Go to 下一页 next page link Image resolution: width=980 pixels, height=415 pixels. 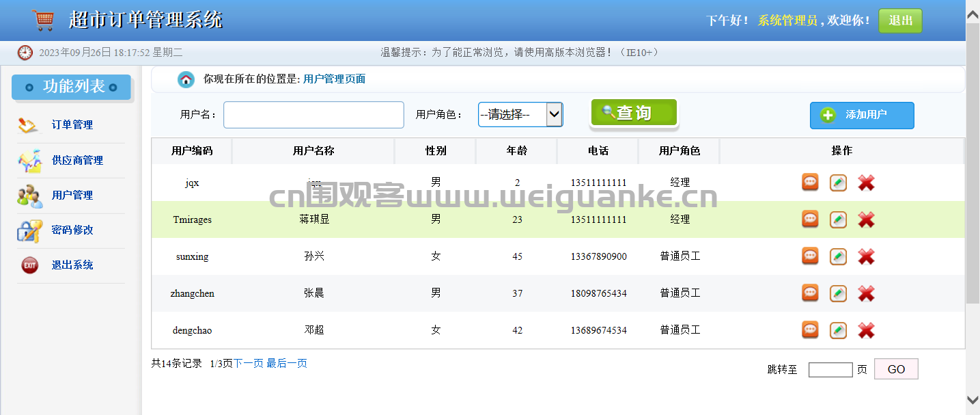249,364
